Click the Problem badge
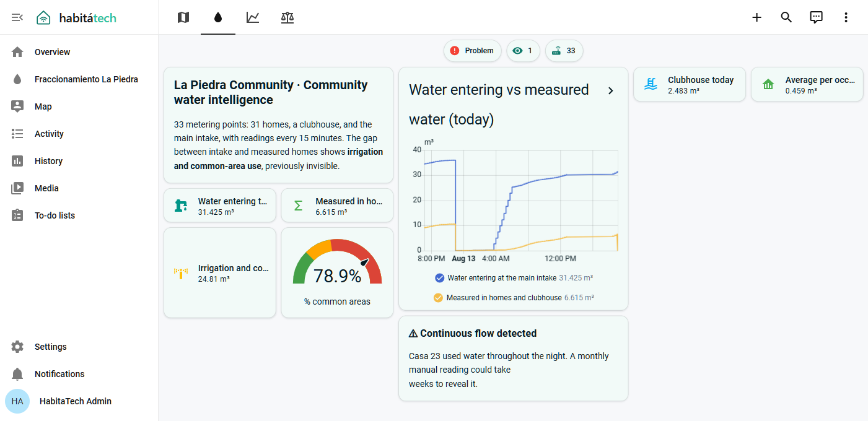This screenshot has width=868, height=421. pyautogui.click(x=472, y=51)
